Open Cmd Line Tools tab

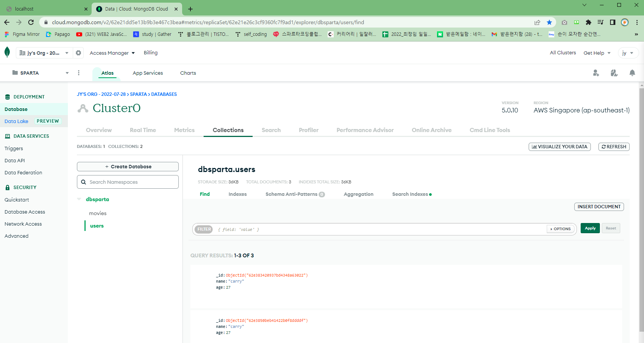click(490, 130)
